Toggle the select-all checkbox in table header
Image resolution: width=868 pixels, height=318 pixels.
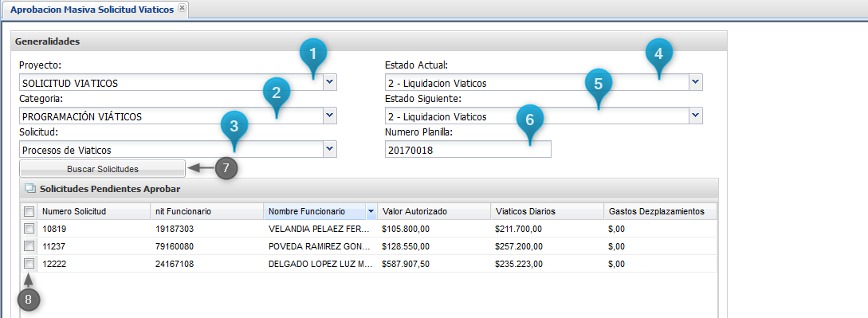tap(29, 211)
